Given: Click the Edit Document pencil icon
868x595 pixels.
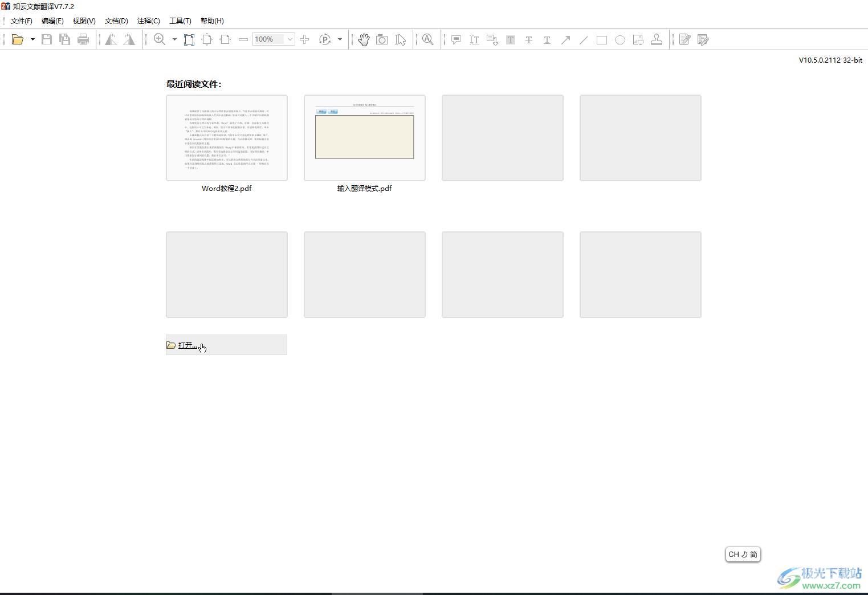Looking at the screenshot, I should 684,39.
